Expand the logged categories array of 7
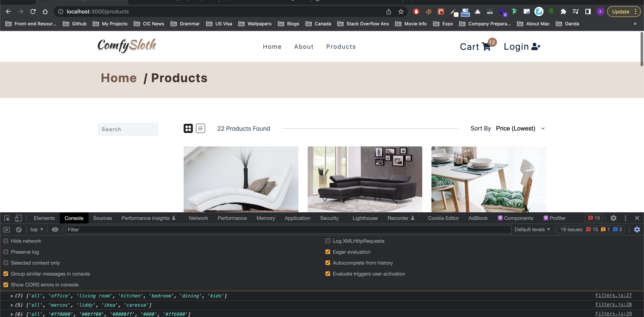 coord(12,296)
